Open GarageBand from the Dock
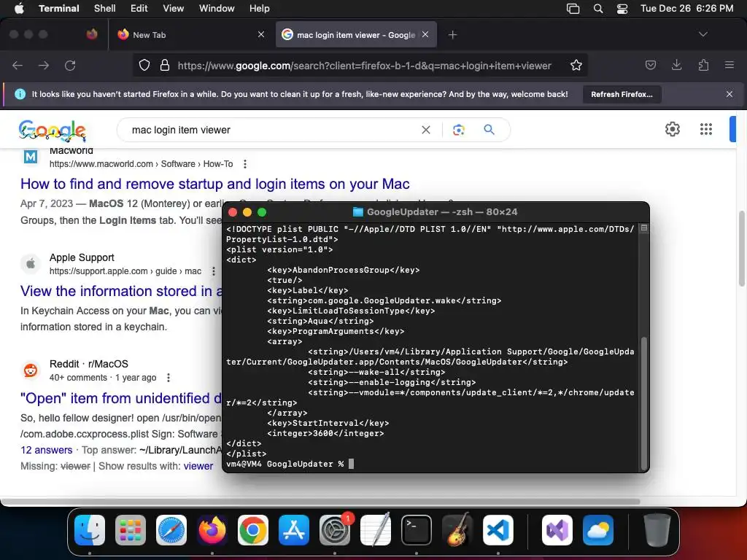 tap(457, 530)
